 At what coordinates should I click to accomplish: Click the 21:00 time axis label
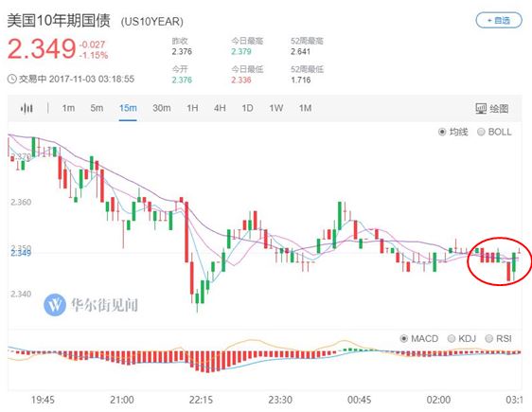pyautogui.click(x=122, y=400)
